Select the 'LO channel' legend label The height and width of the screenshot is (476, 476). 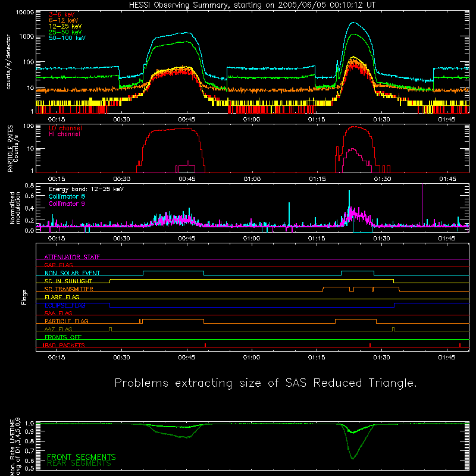[x=65, y=128]
